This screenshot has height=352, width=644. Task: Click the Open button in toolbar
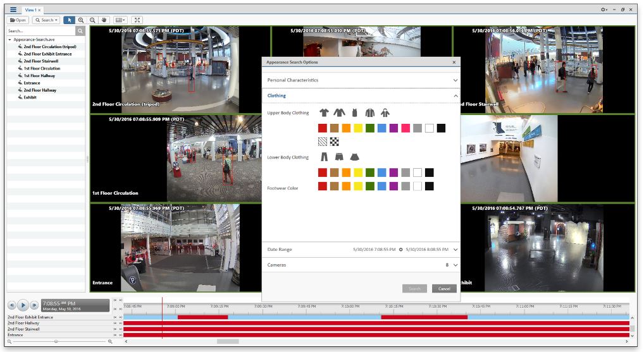(18, 20)
